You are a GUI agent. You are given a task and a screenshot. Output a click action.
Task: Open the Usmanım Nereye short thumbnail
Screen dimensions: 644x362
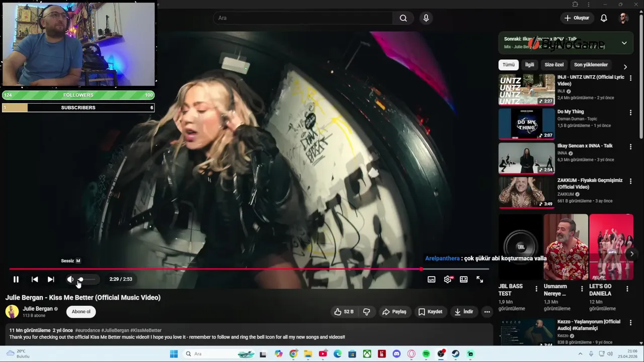pos(566,247)
